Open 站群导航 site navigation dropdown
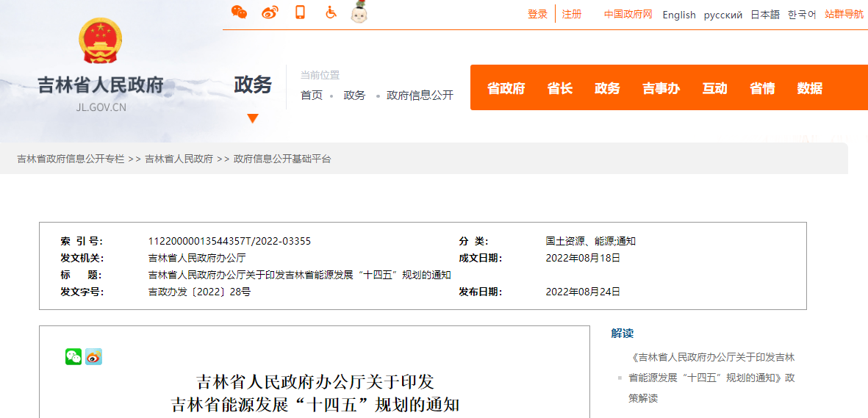The height and width of the screenshot is (418, 868). 844,15
